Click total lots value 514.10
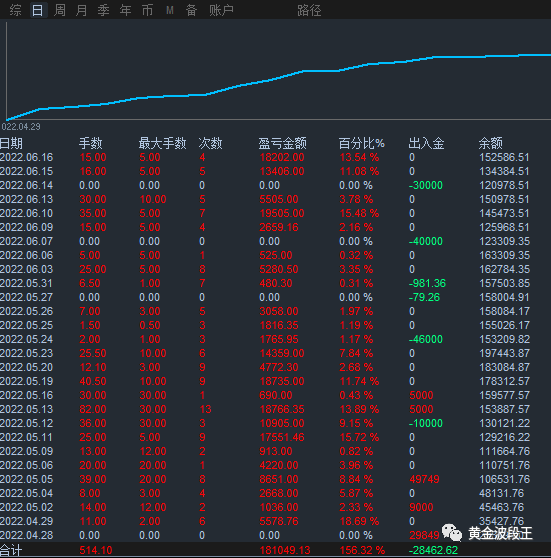Screen dimensions: 551x558 point(96,551)
